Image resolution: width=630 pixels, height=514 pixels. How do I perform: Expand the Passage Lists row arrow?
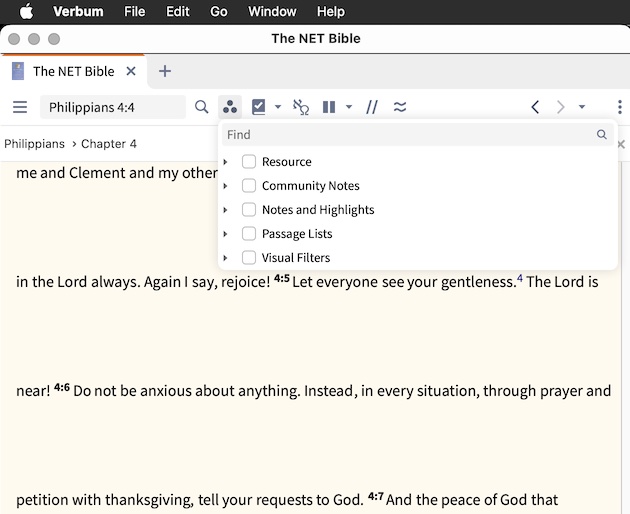pyautogui.click(x=225, y=233)
